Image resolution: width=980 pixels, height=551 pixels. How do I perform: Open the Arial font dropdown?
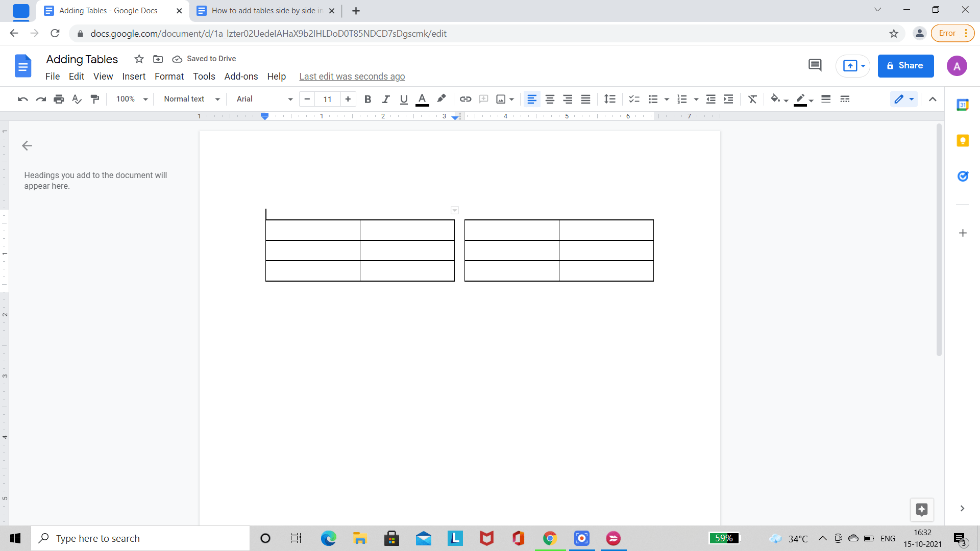tap(264, 99)
